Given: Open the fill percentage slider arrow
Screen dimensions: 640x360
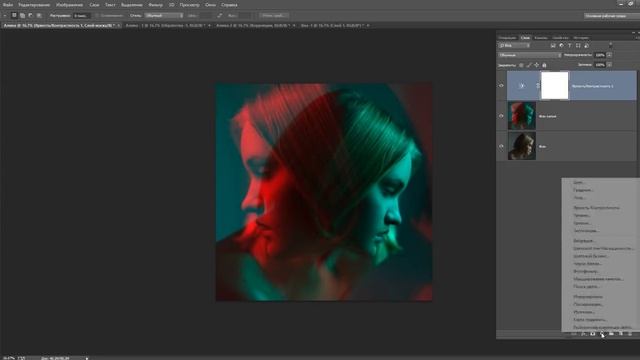Looking at the screenshot, I should pos(609,65).
